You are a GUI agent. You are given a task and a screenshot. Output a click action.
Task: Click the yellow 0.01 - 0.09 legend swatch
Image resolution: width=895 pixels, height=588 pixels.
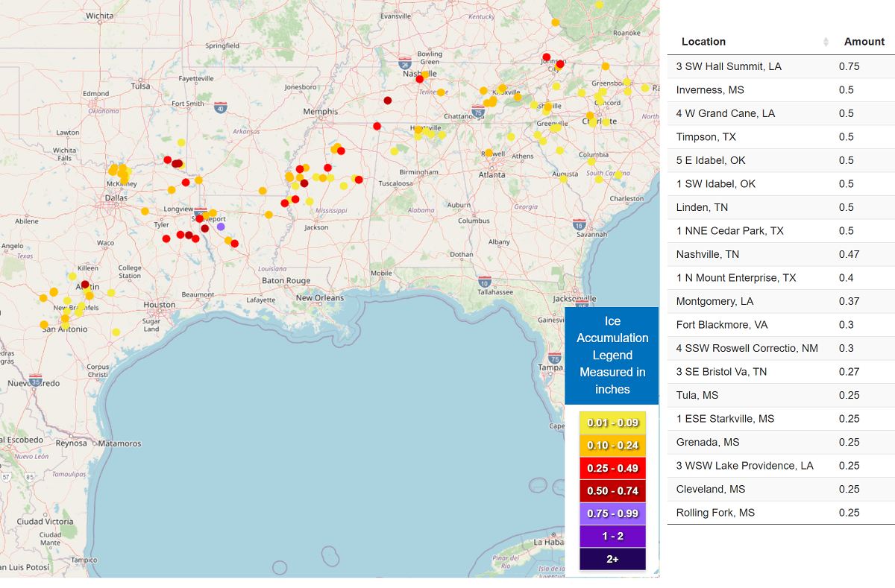[612, 423]
